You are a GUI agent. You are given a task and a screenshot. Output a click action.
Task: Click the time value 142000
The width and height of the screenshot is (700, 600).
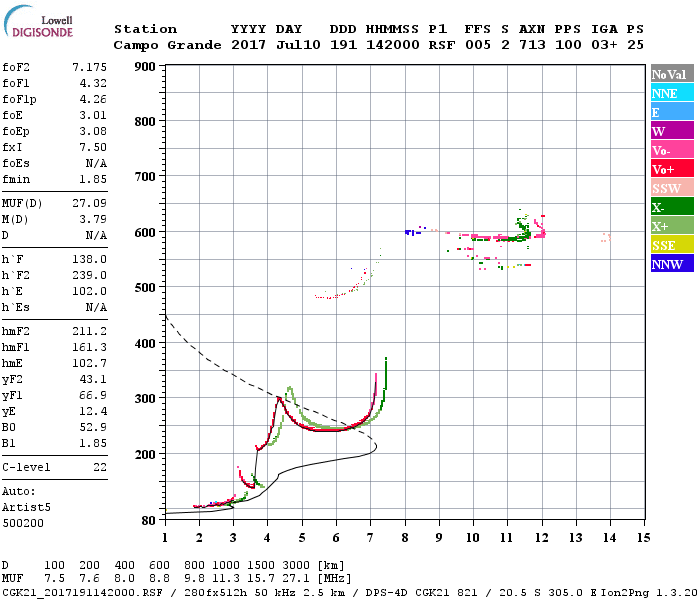[x=392, y=45]
